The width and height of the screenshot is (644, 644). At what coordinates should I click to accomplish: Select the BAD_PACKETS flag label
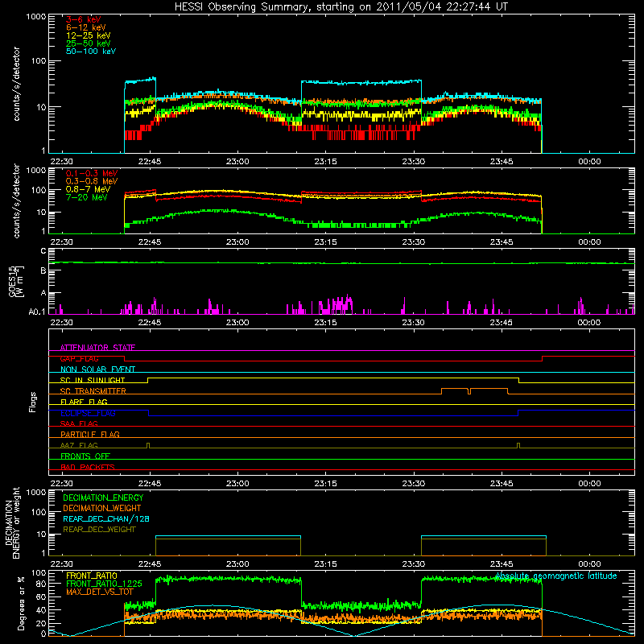[x=88, y=467]
